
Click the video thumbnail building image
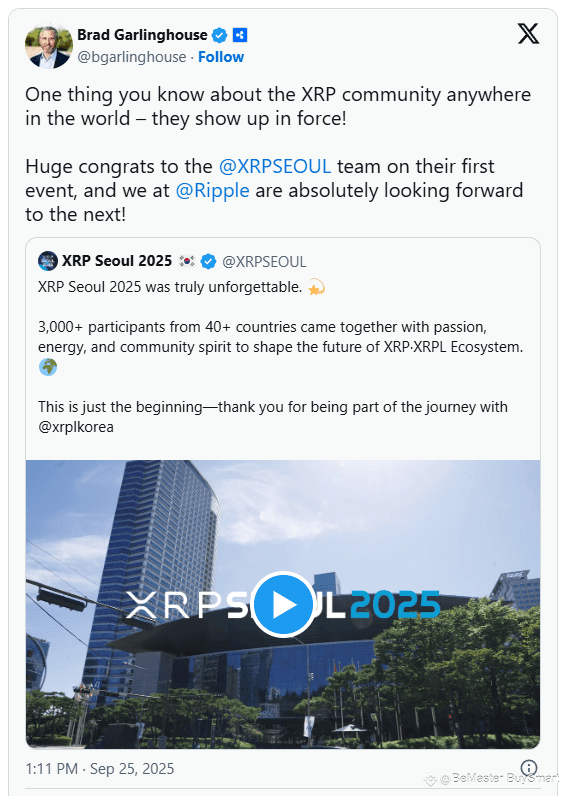pyautogui.click(x=283, y=604)
